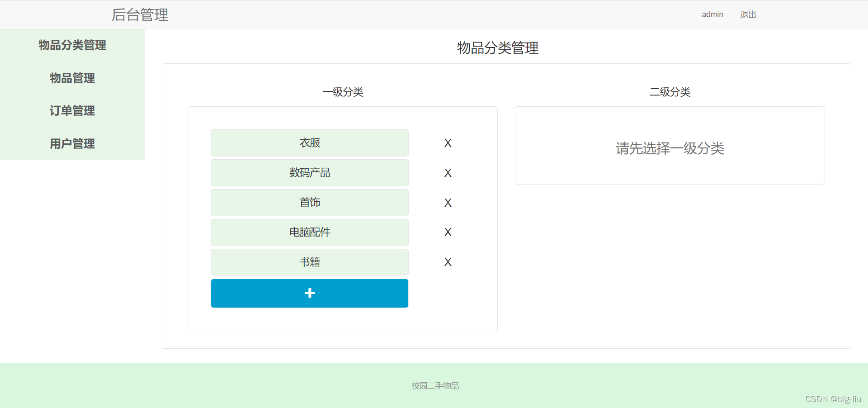Click the 物品分类管理 page heading

tap(498, 48)
